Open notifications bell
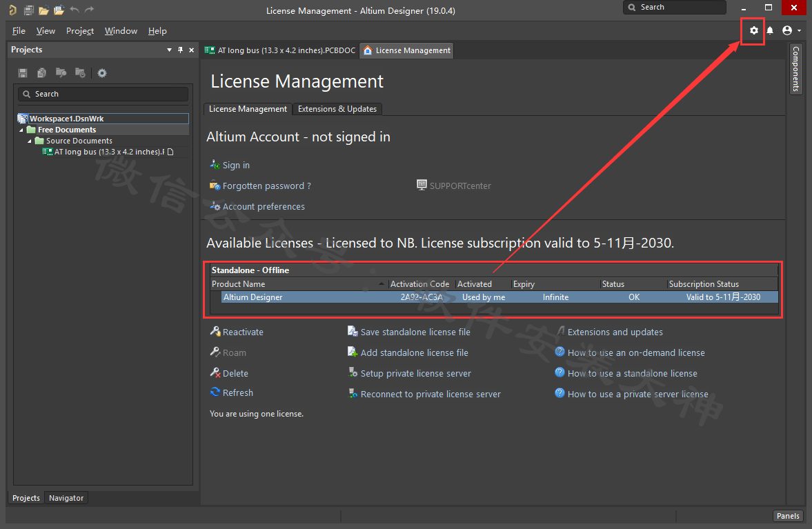 [x=770, y=30]
